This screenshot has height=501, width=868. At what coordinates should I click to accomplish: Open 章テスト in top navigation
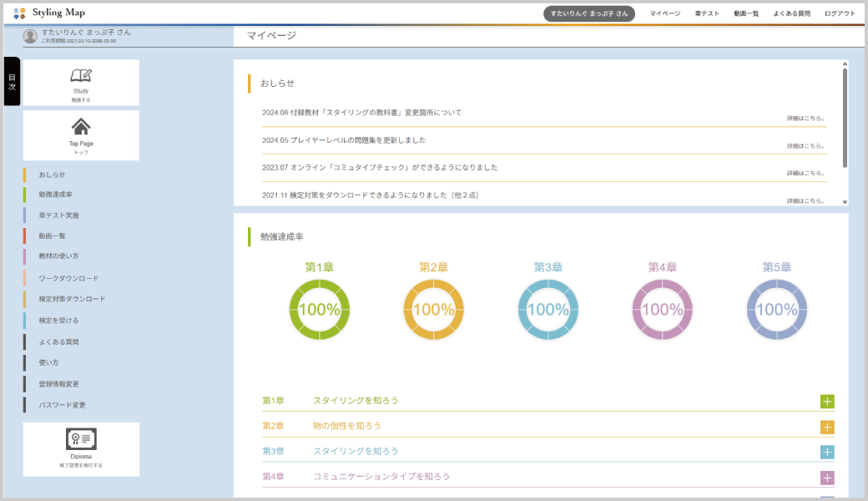(x=707, y=13)
